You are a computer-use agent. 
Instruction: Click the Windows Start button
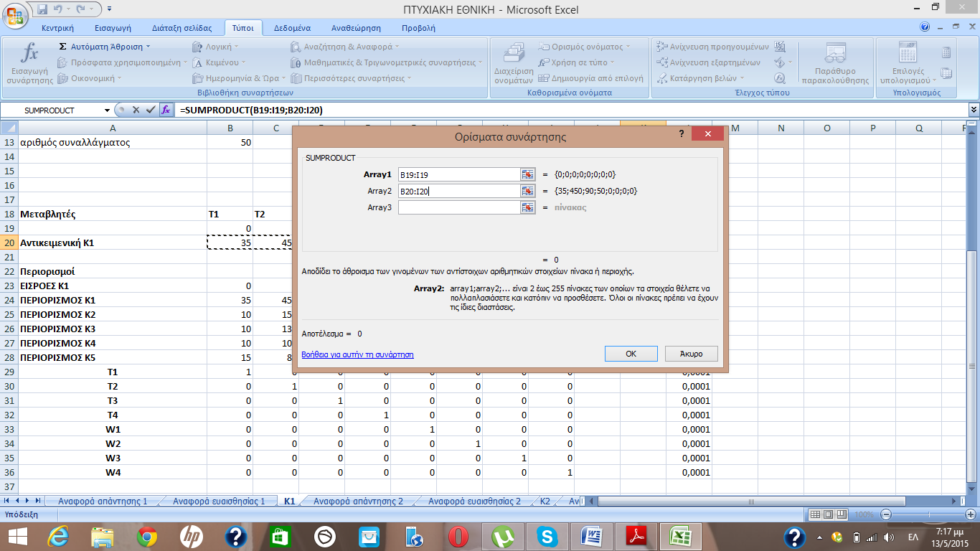17,536
